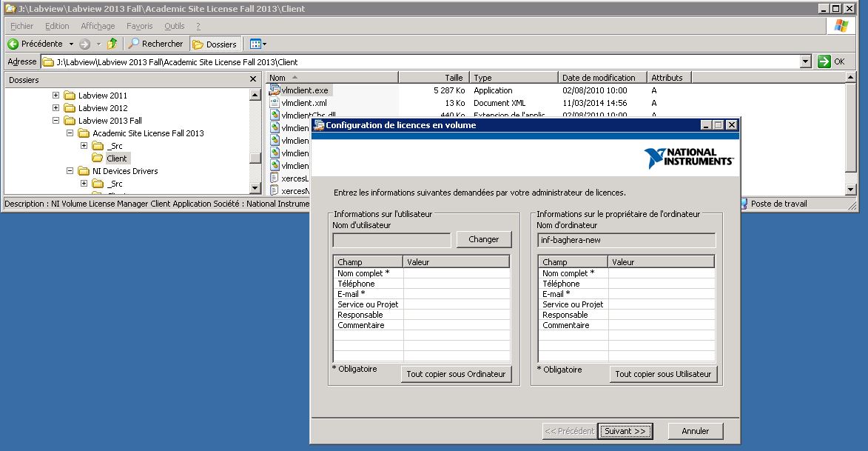Click the Windows flag logo icon
Image resolution: width=868 pixels, height=451 pixels.
pos(841,26)
